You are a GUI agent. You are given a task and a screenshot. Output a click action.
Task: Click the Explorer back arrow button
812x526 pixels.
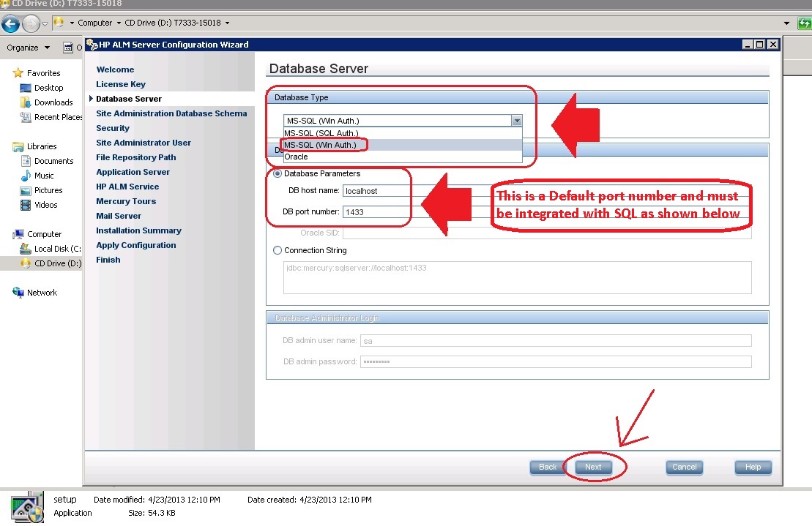pyautogui.click(x=10, y=23)
